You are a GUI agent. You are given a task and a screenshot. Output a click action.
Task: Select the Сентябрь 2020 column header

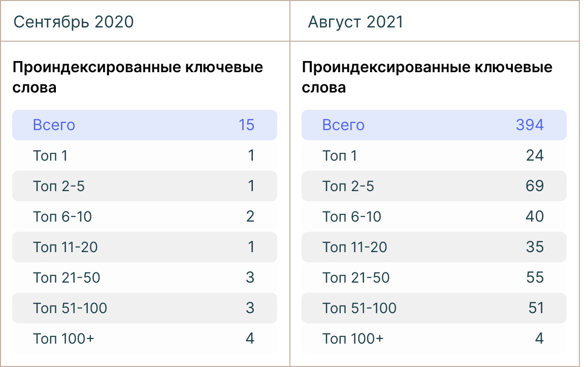click(x=74, y=22)
